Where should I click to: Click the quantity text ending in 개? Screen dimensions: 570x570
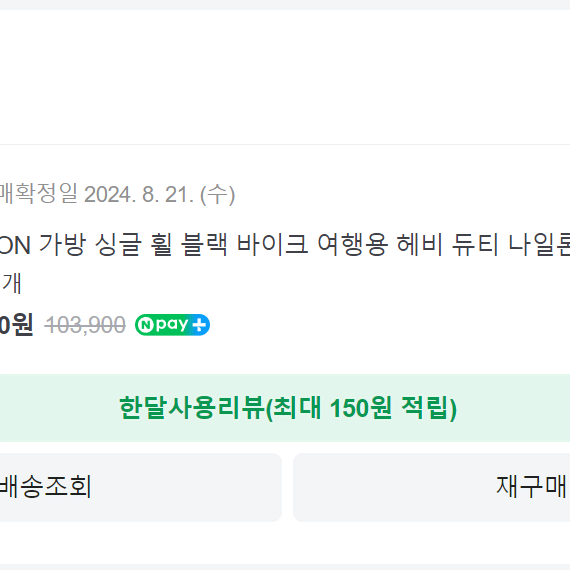pos(11,283)
